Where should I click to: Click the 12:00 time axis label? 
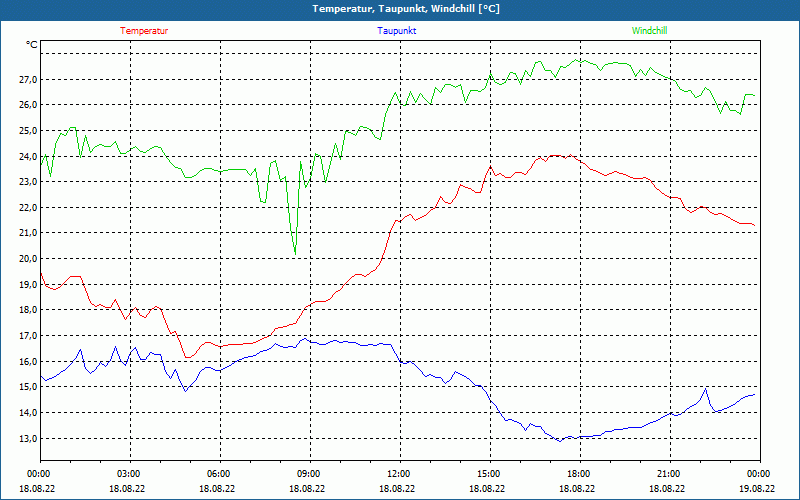click(397, 474)
